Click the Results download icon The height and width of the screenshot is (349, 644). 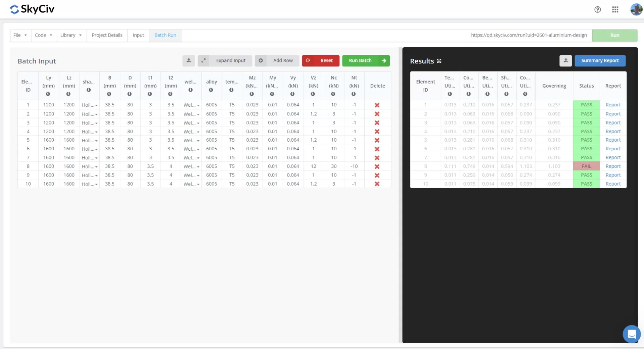(566, 61)
